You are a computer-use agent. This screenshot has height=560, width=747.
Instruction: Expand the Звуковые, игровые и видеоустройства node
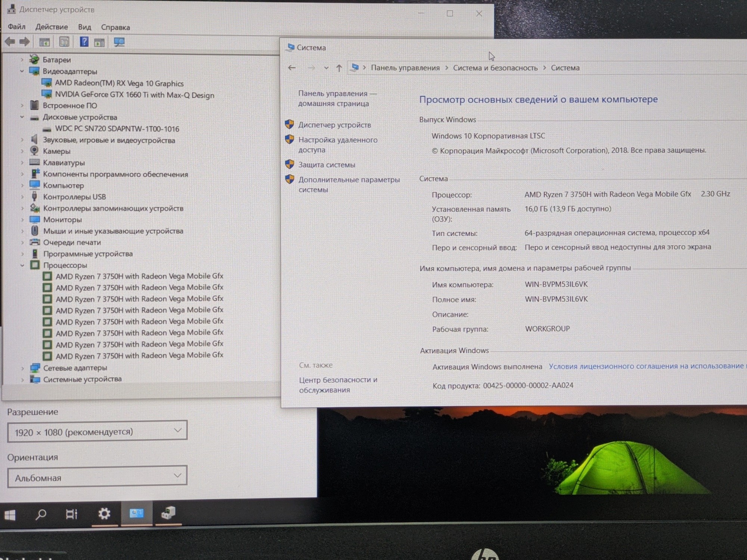coord(22,140)
